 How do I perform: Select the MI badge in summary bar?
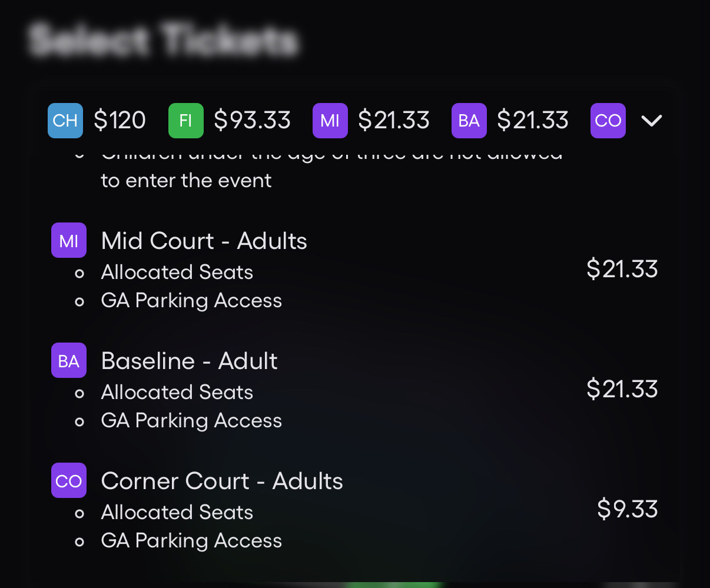330,121
